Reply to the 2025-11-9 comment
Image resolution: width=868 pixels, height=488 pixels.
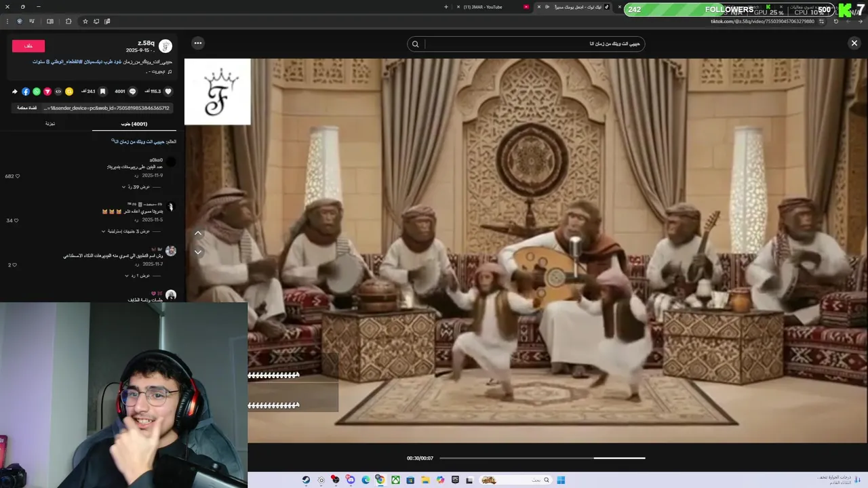pyautogui.click(x=136, y=176)
